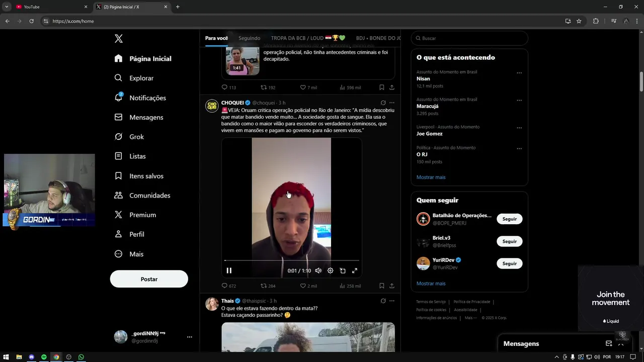The image size is (644, 362).
Task: Open Notificações in the sidebar
Action: pyautogui.click(x=140, y=98)
